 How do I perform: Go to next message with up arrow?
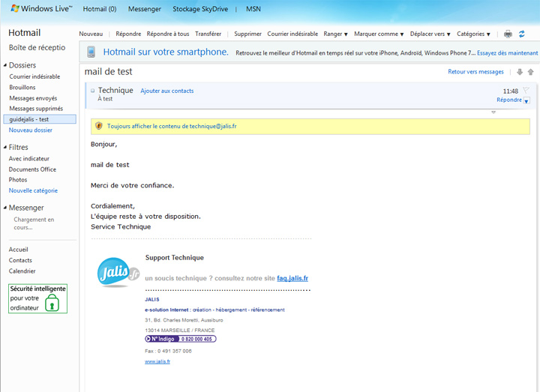(531, 72)
